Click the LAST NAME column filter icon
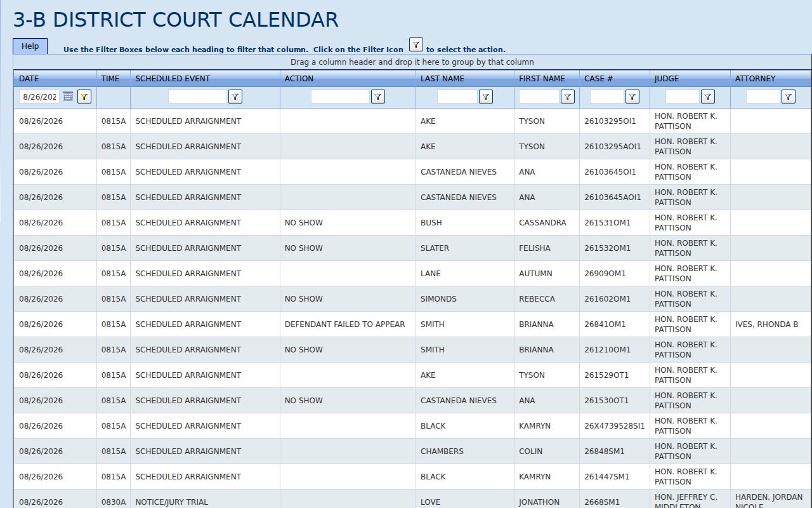The image size is (812, 508). pyautogui.click(x=485, y=97)
